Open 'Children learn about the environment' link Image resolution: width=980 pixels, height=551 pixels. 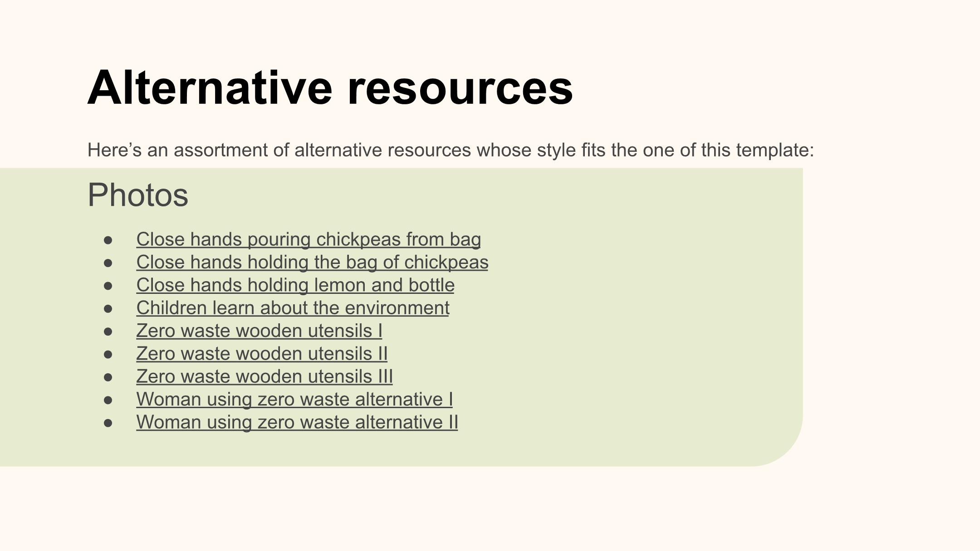[x=293, y=308]
